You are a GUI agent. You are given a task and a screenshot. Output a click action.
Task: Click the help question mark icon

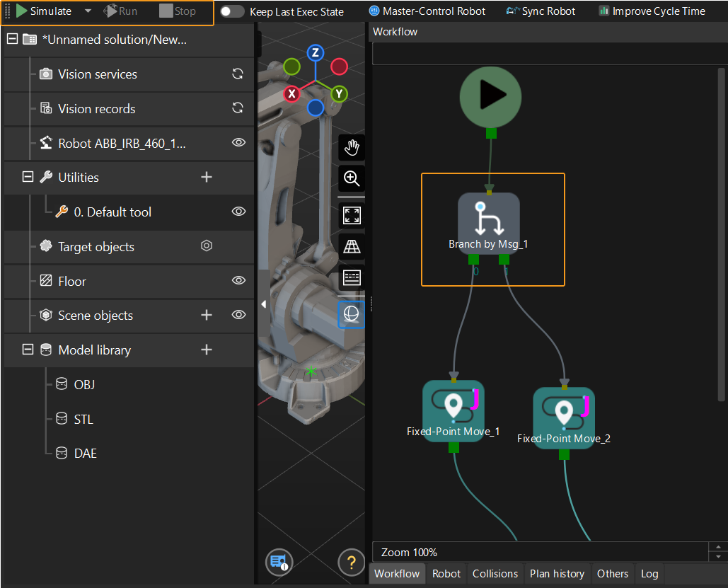coord(351,563)
